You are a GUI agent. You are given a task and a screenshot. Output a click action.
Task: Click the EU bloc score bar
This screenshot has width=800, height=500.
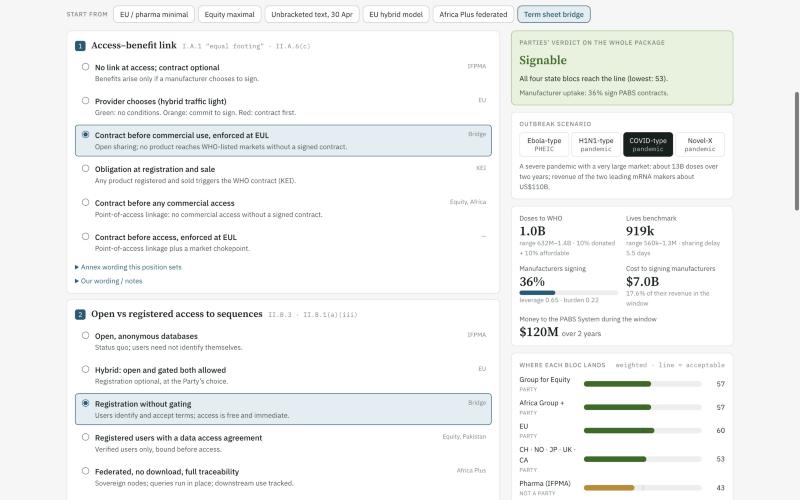click(642, 431)
